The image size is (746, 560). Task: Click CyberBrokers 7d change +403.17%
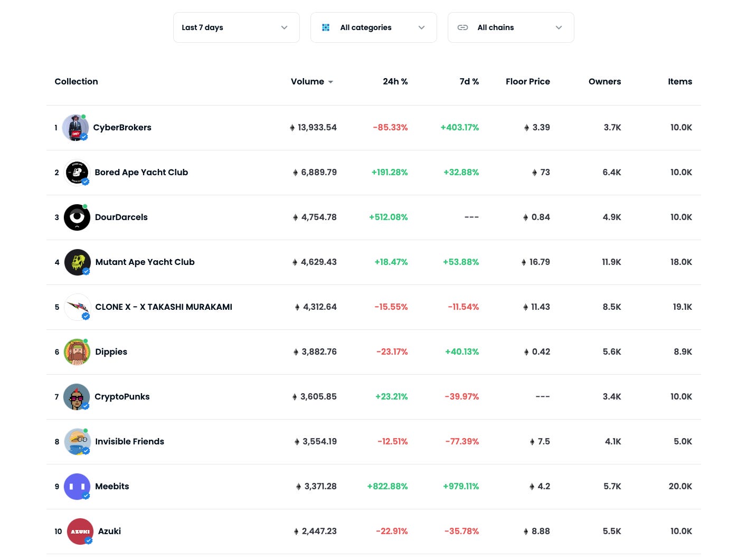pos(460,127)
